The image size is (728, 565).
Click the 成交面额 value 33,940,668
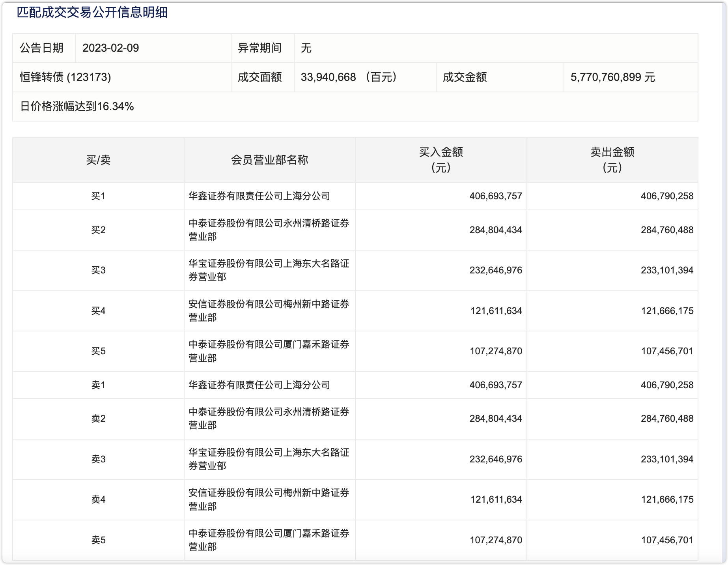[x=328, y=77]
